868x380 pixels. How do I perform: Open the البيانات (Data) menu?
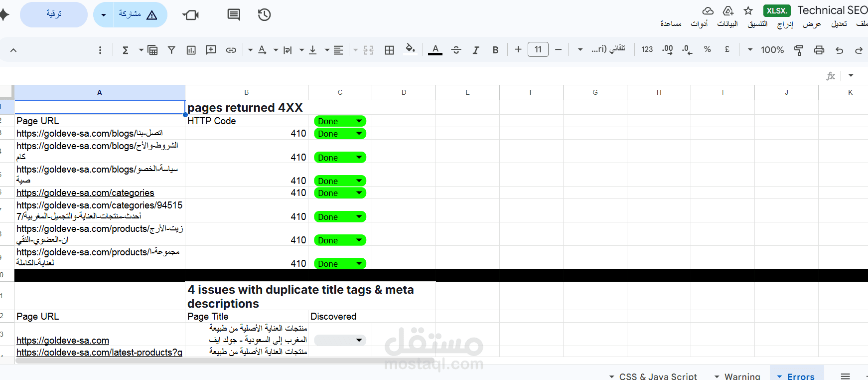tap(727, 24)
